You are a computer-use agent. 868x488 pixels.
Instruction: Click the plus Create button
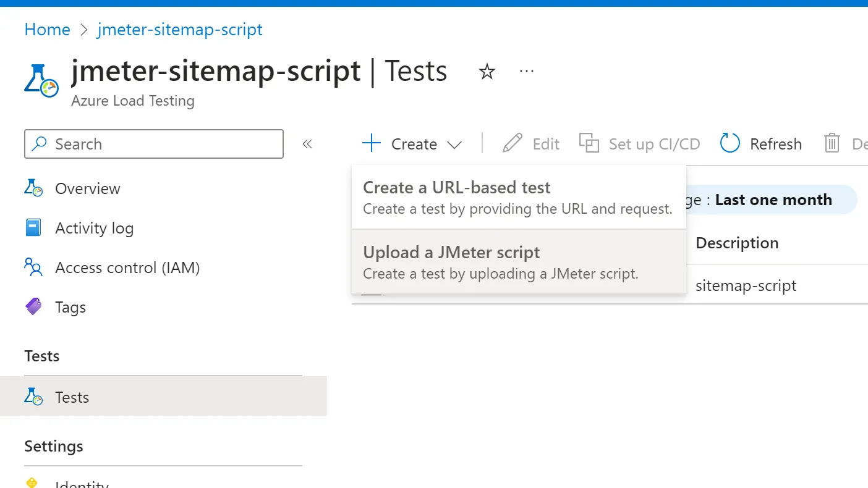400,144
